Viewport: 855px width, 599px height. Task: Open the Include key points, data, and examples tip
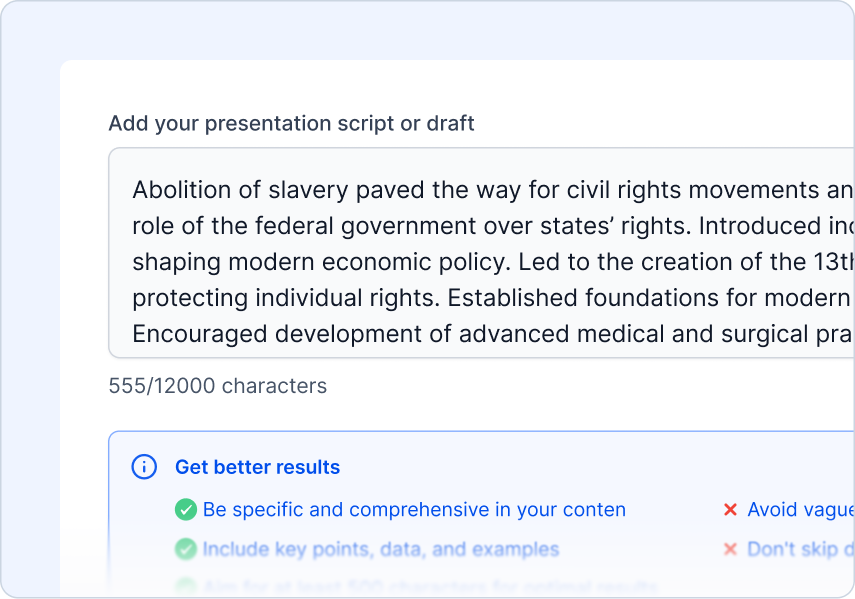[379, 549]
